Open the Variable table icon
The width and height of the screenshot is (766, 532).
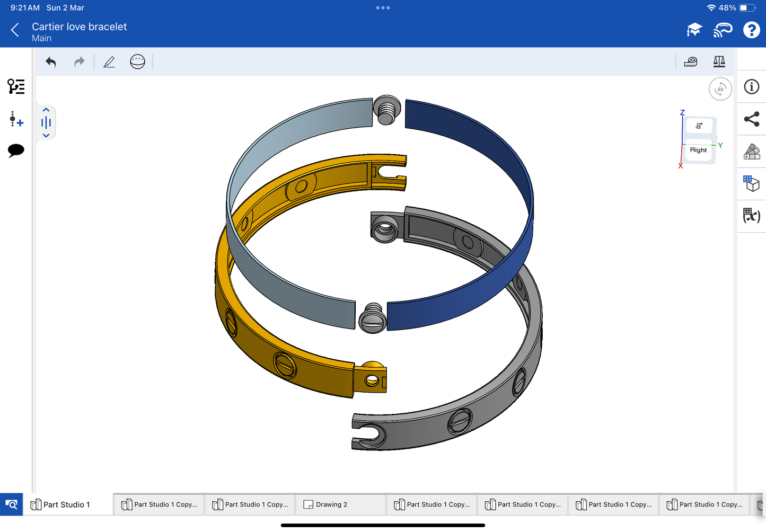[752, 216]
